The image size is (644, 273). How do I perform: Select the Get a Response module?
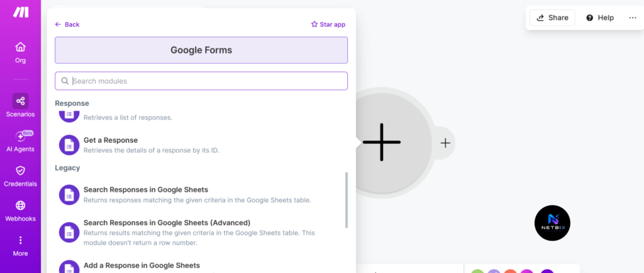click(201, 145)
